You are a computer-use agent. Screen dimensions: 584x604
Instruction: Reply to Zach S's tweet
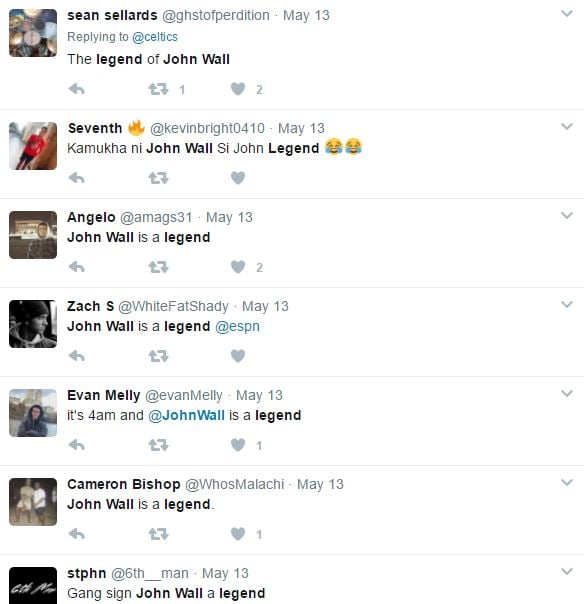point(77,356)
